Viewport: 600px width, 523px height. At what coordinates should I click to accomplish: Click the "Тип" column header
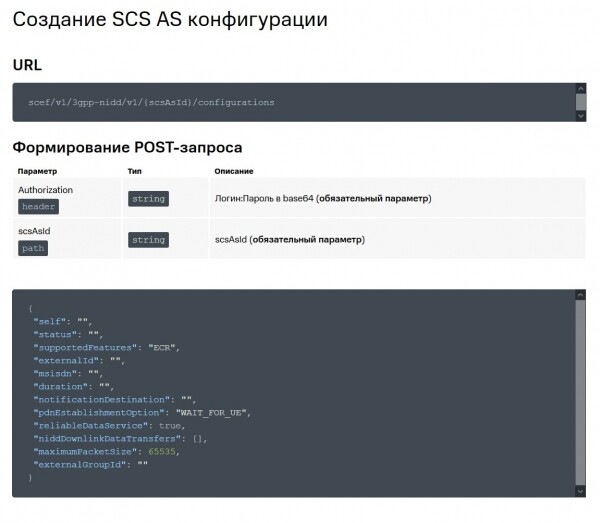(x=135, y=171)
